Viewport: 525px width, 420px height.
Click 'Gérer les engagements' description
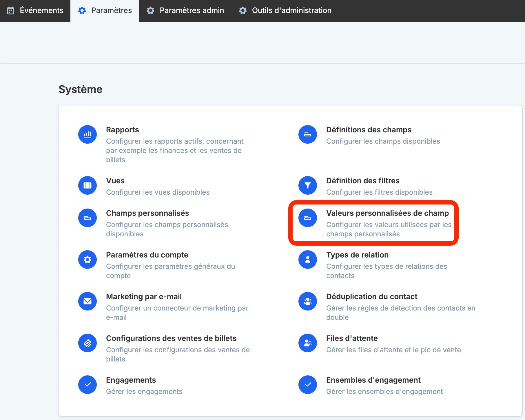pyautogui.click(x=144, y=392)
